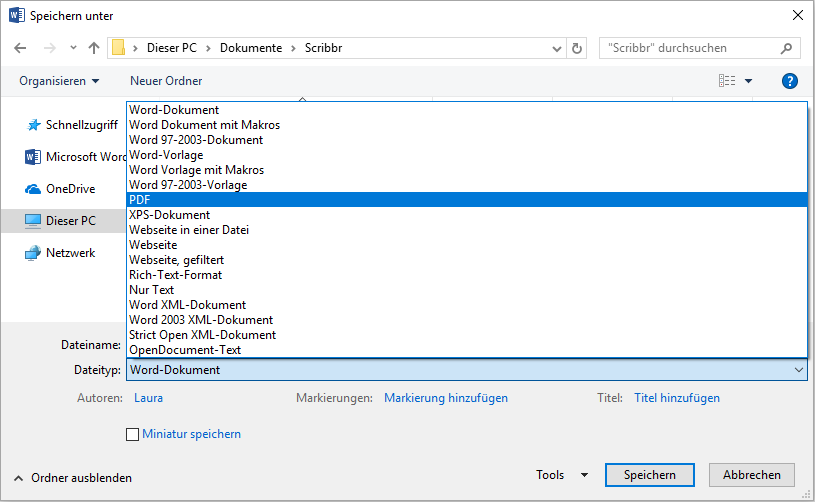Select Rich-Text-Format option

pyautogui.click(x=467, y=275)
